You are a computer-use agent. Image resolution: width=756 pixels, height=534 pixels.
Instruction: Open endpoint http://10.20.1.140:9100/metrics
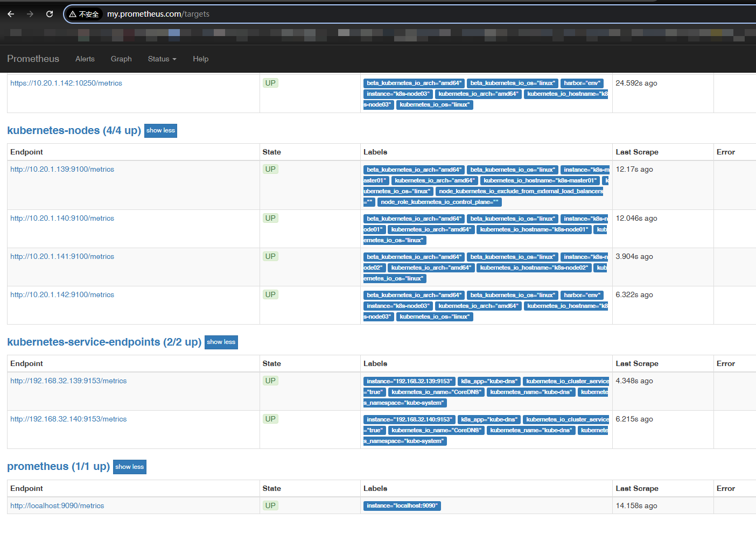click(x=62, y=218)
